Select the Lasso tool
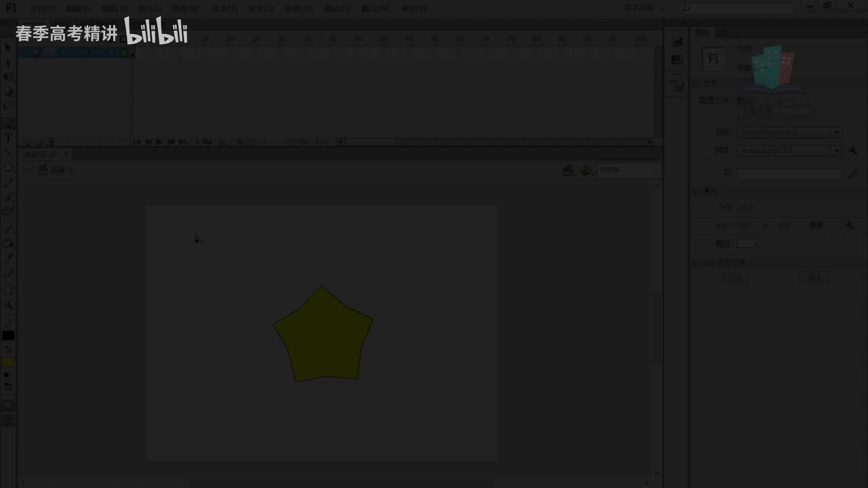 [8, 106]
